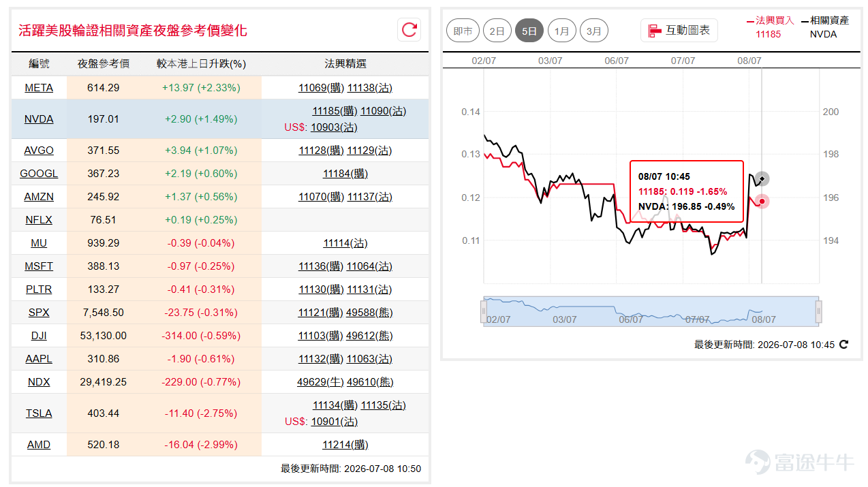Adjust right handle of chart range navigator

(819, 312)
